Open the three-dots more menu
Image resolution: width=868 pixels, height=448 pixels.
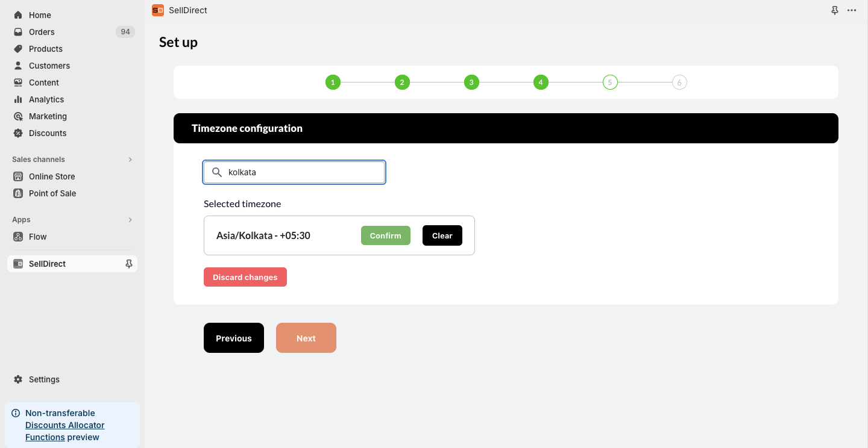coord(852,10)
